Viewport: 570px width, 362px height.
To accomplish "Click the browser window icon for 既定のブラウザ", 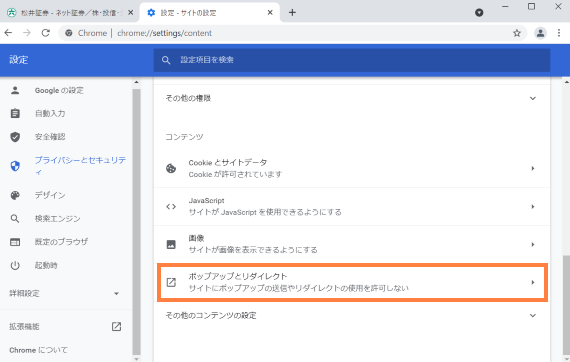I will tap(15, 242).
